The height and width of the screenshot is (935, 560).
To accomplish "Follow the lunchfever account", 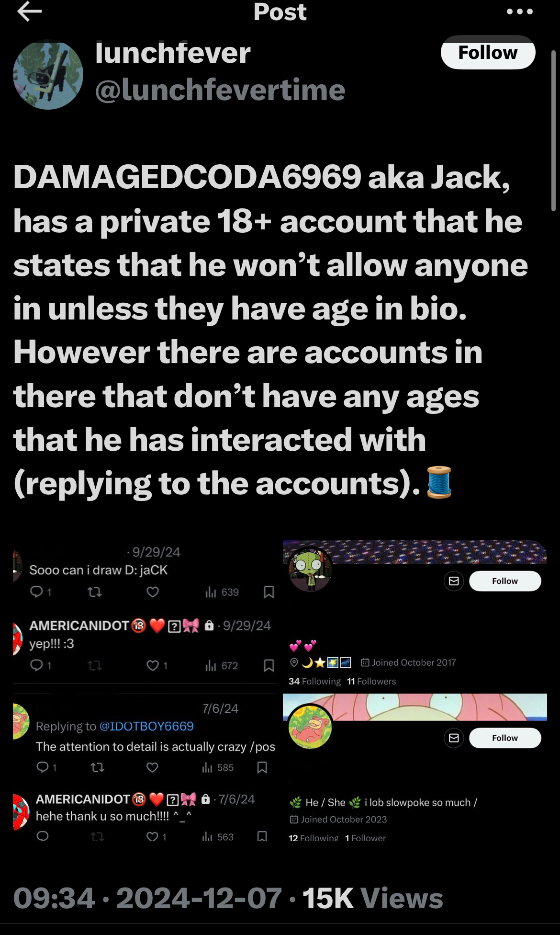I will pyautogui.click(x=488, y=52).
